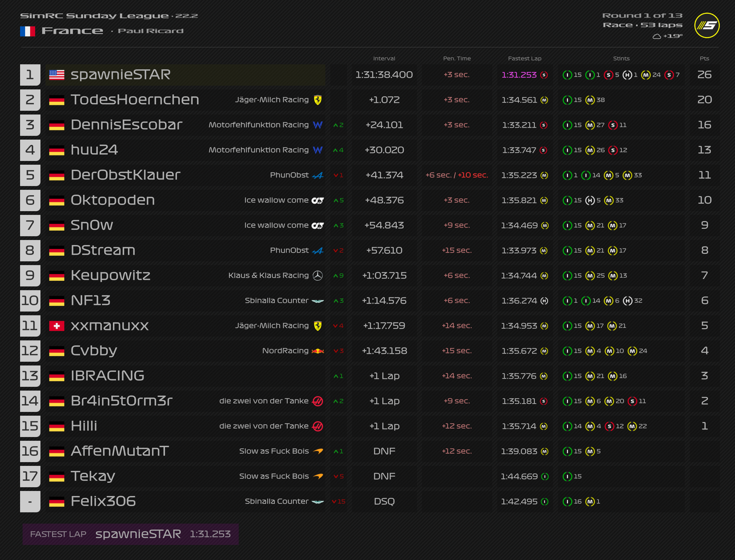Image resolution: width=735 pixels, height=560 pixels.
Task: Click the USA flag beside spawnieSTAR
Action: [x=56, y=75]
